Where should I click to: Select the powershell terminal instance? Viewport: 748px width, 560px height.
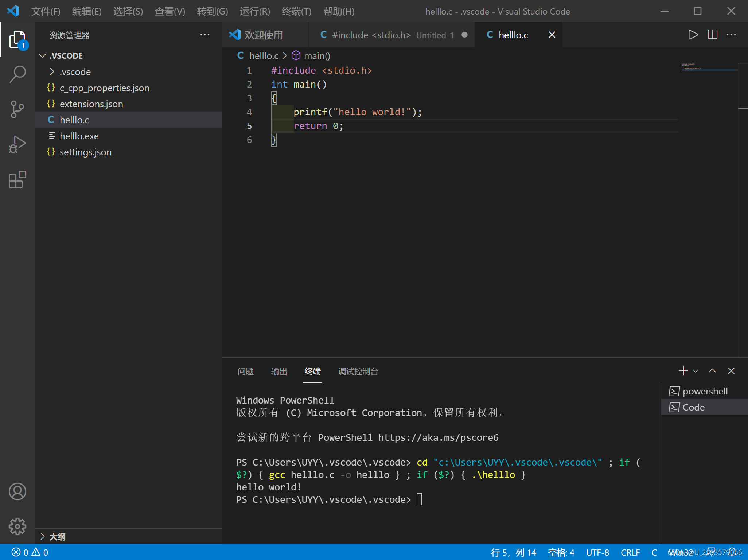(x=704, y=391)
